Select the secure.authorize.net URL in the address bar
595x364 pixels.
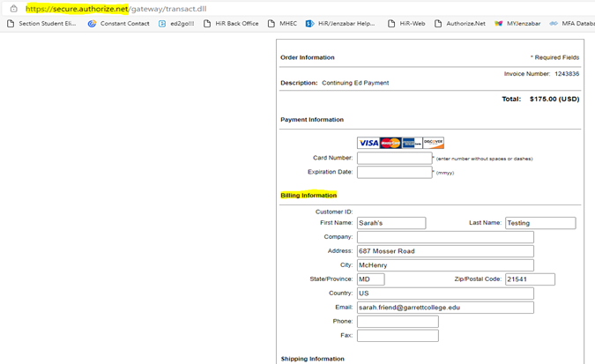(115, 9)
